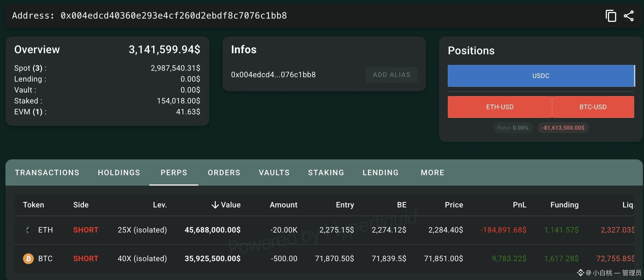Click the SHORT label in the ETH row
The height and width of the screenshot is (280, 644).
pyautogui.click(x=86, y=230)
